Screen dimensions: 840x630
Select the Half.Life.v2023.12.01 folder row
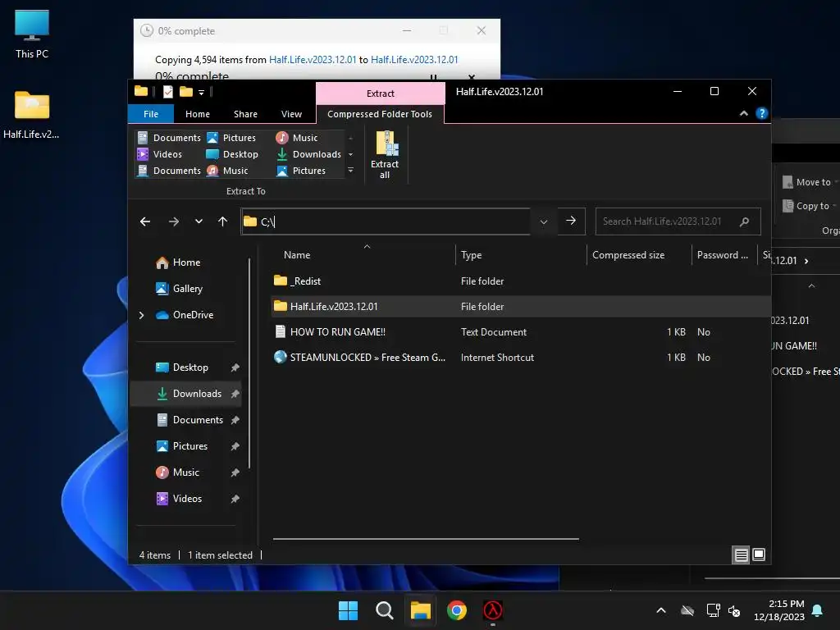coord(521,307)
